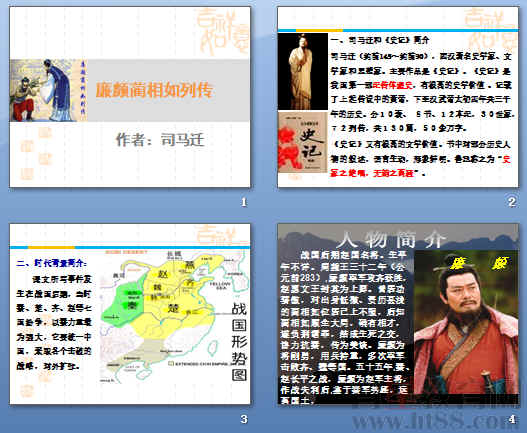This screenshot has width=527, height=433.
Task: Select slide 3 with the Warring States map
Action: [x=130, y=314]
